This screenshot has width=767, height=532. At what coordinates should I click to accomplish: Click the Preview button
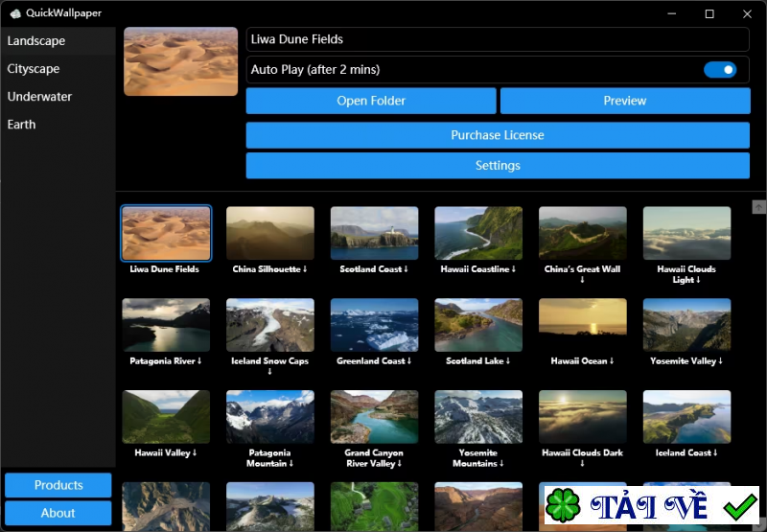[624, 101]
